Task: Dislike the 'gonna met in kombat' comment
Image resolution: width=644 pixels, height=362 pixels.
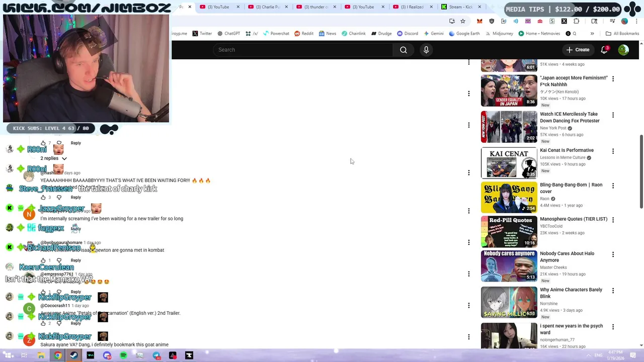Action: click(59, 260)
